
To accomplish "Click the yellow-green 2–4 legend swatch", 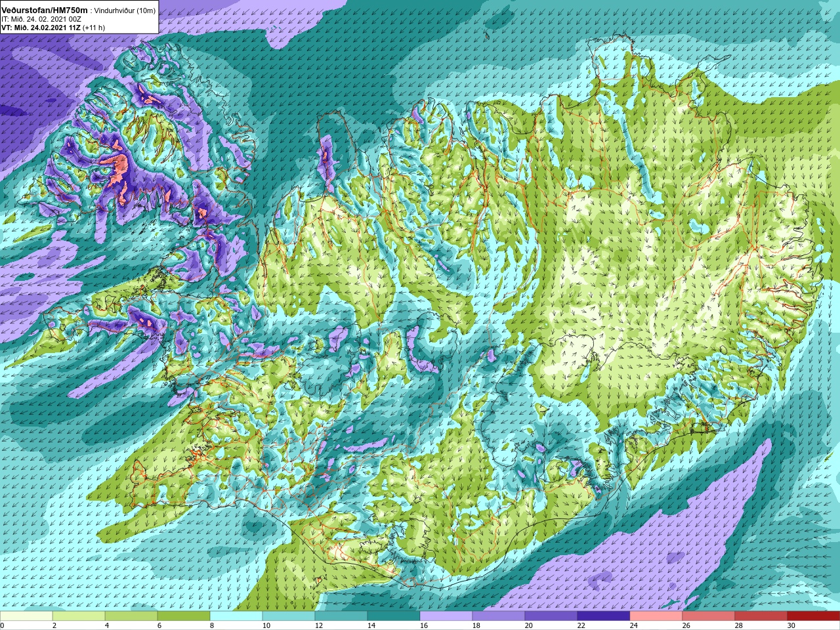I will pyautogui.click(x=79, y=617).
